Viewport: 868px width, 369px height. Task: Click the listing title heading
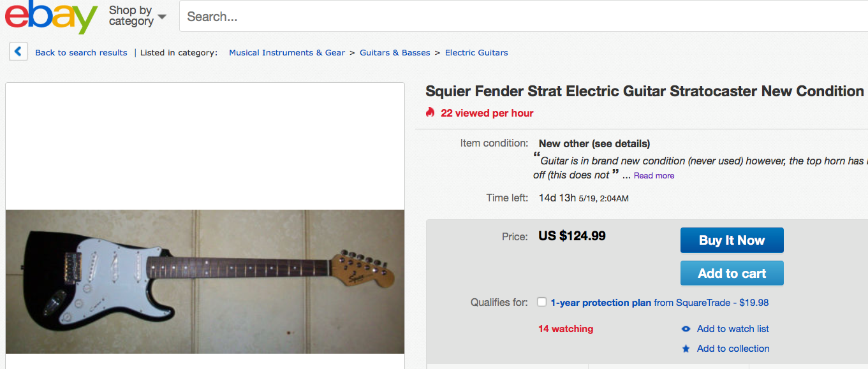point(644,91)
